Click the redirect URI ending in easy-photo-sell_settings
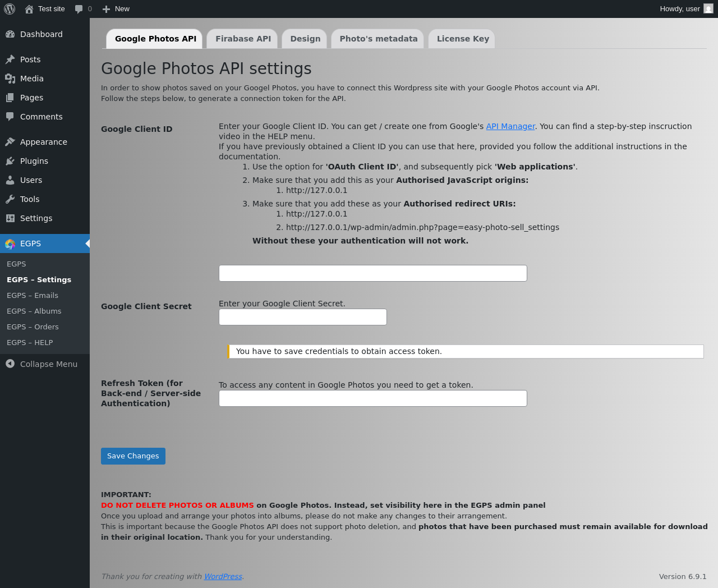 pos(422,227)
